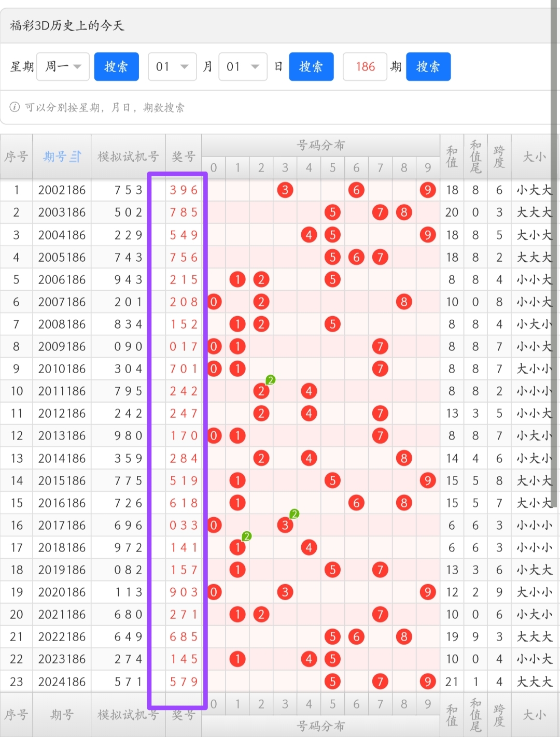Click red ball 3 in row 2002186
Image resolution: width=560 pixels, height=737 pixels.
pos(285,190)
